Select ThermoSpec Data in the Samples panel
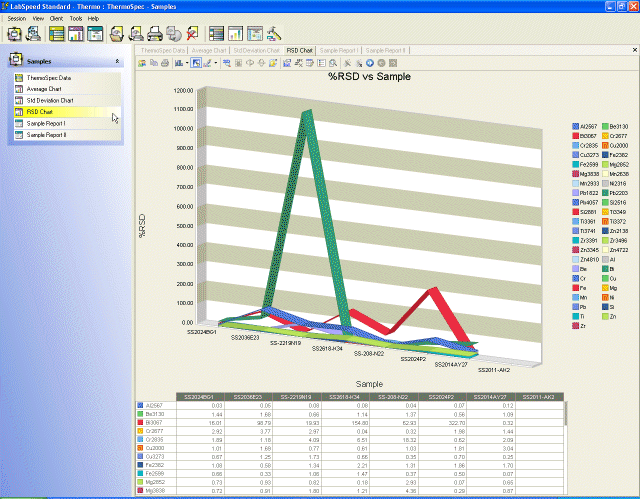Viewport: 640px width, 499px height. coord(67,78)
